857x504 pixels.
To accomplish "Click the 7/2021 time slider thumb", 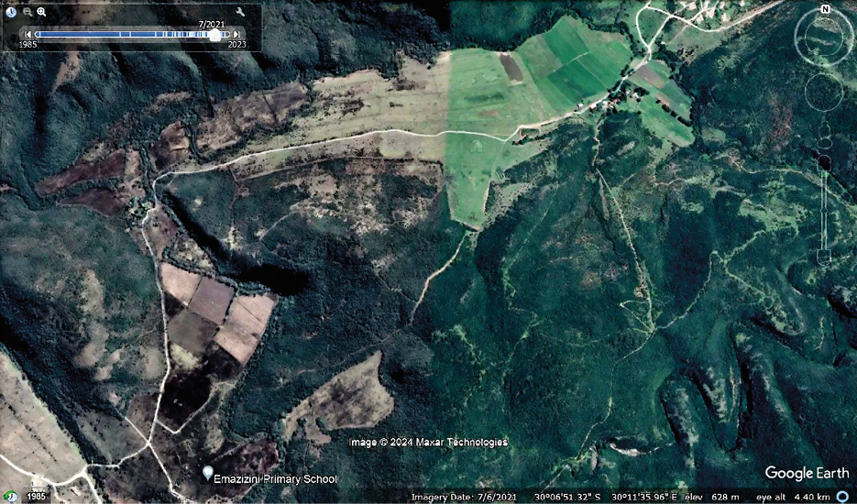I will pyautogui.click(x=214, y=34).
